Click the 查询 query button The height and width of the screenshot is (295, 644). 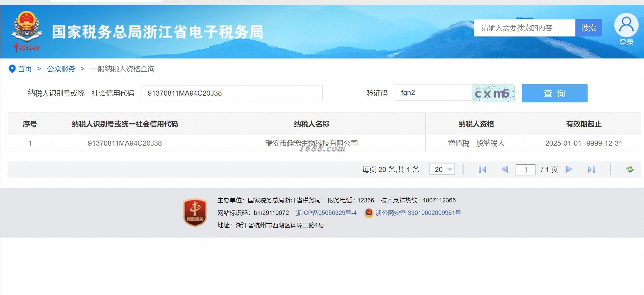(554, 93)
